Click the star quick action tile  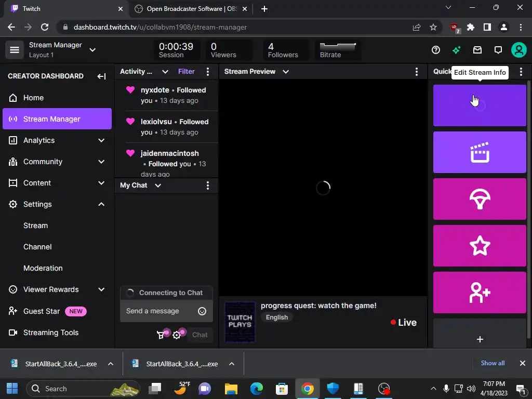tap(480, 246)
